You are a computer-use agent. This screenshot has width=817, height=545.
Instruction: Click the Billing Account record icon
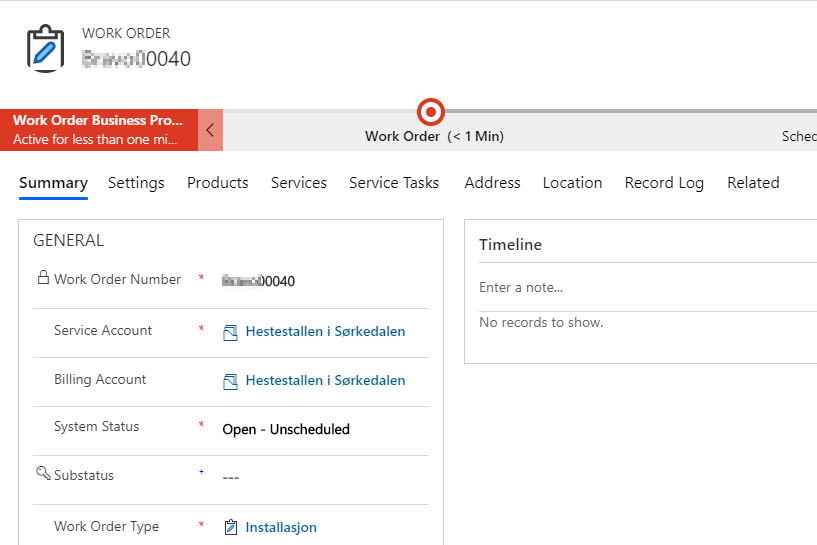pos(231,381)
